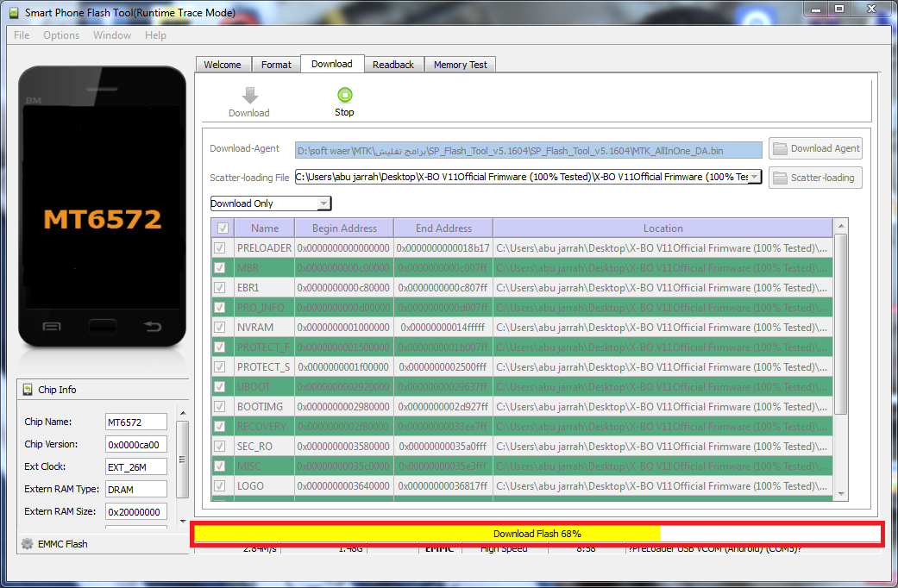This screenshot has width=898, height=588.
Task: Select the Download tab
Action: tap(332, 64)
